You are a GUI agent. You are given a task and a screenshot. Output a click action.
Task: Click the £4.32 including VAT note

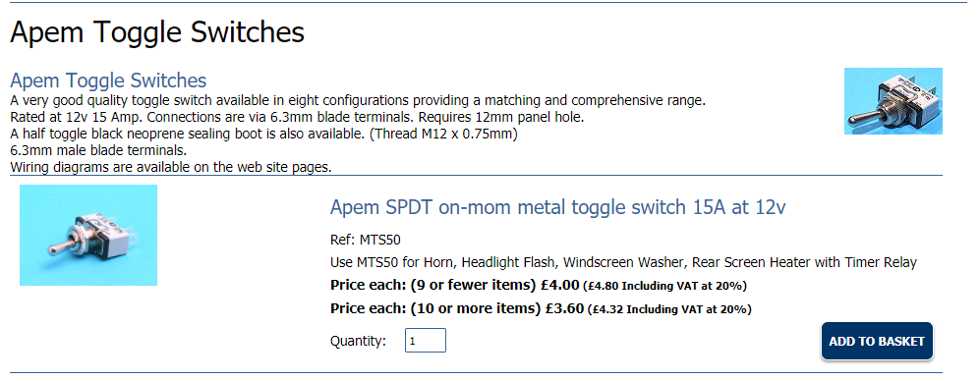[x=670, y=309]
